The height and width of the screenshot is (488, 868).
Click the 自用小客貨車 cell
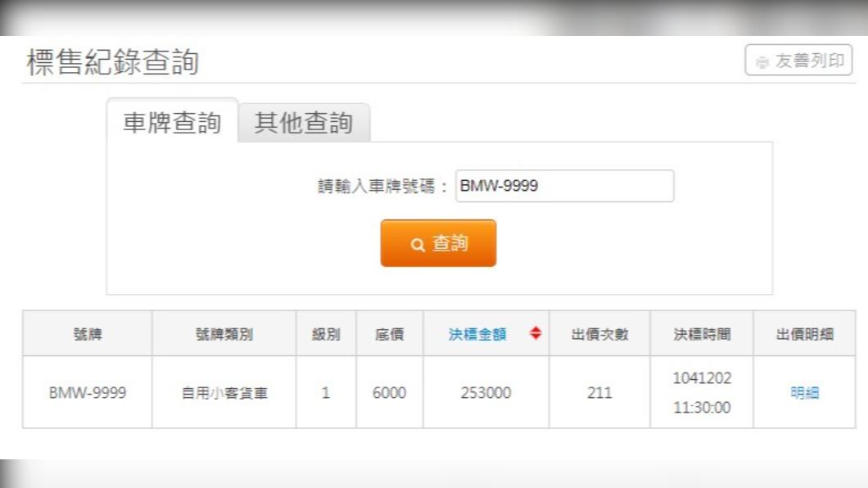tap(224, 393)
